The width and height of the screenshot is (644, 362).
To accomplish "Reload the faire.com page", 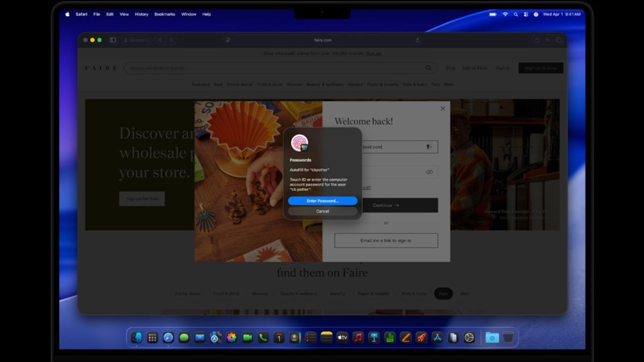I will click(418, 40).
